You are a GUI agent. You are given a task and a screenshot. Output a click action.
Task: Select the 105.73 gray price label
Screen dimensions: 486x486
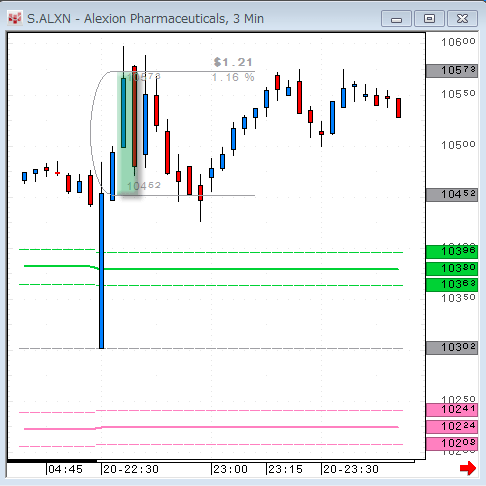pos(452,71)
